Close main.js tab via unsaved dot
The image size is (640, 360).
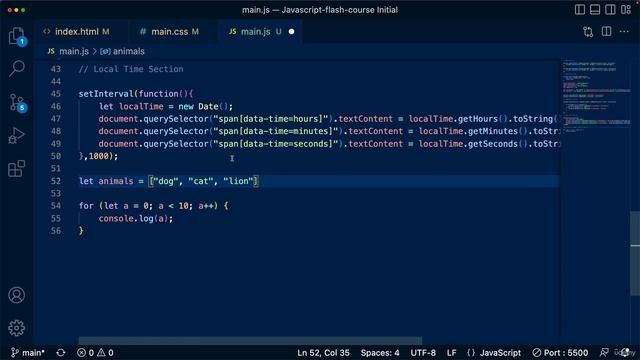(291, 31)
